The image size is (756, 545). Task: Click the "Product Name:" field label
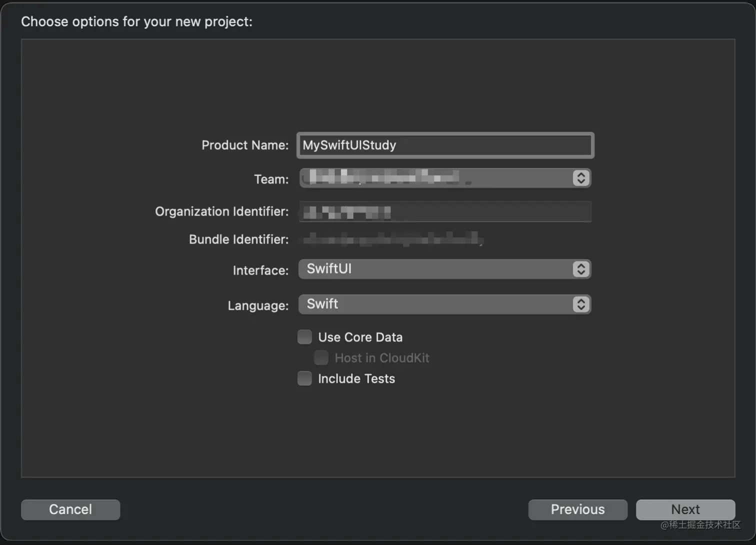pyautogui.click(x=245, y=145)
